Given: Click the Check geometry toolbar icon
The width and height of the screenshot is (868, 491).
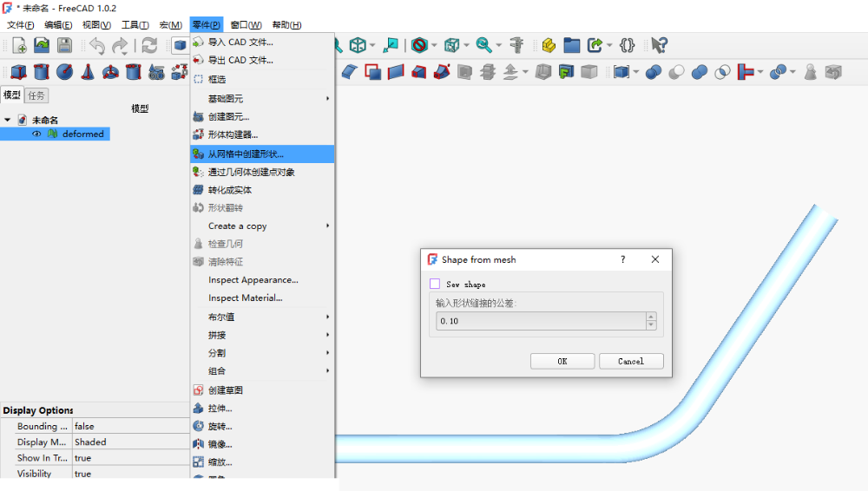Looking at the screenshot, I should (x=811, y=72).
